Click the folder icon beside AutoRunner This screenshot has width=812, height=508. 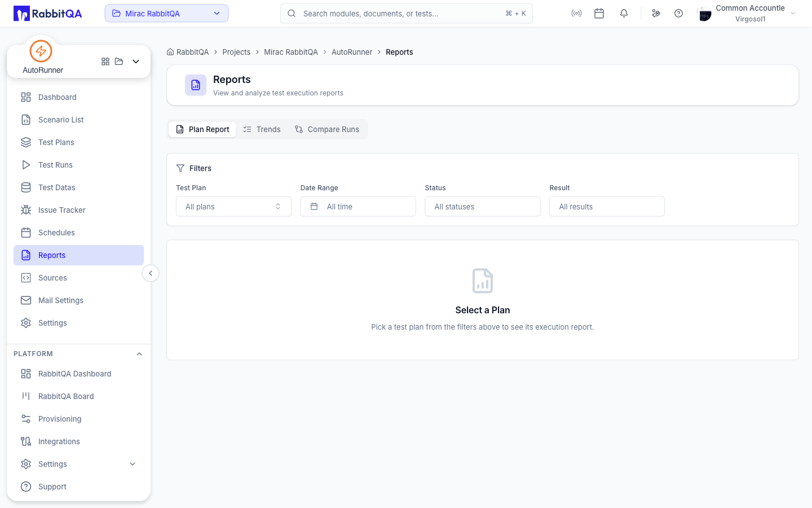tap(119, 62)
